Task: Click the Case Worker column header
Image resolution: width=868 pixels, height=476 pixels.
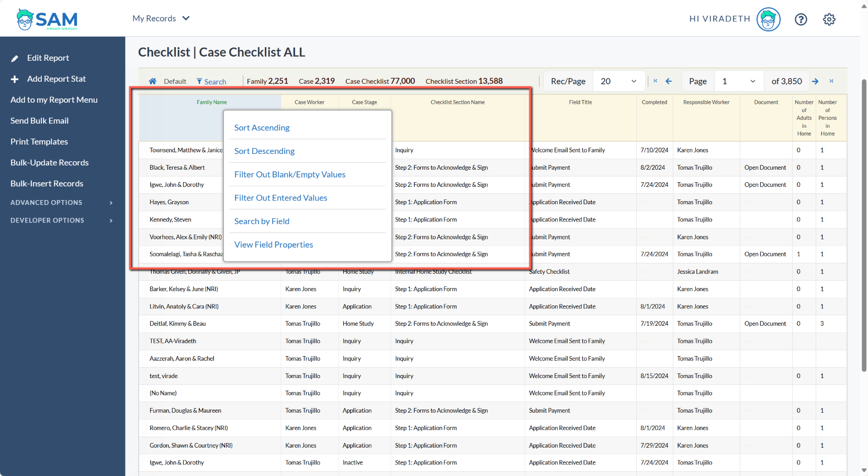Action: (309, 102)
